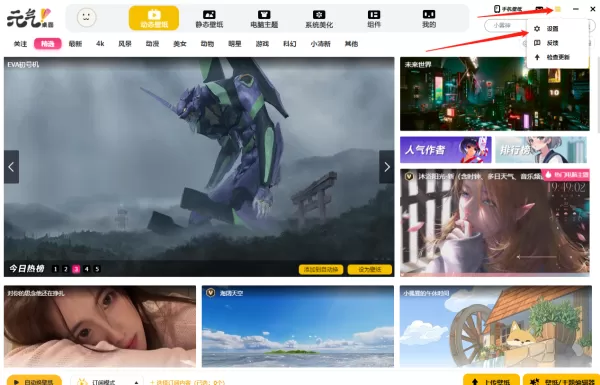Open the 我的 (mine) section
600x385 pixels.
tap(429, 19)
